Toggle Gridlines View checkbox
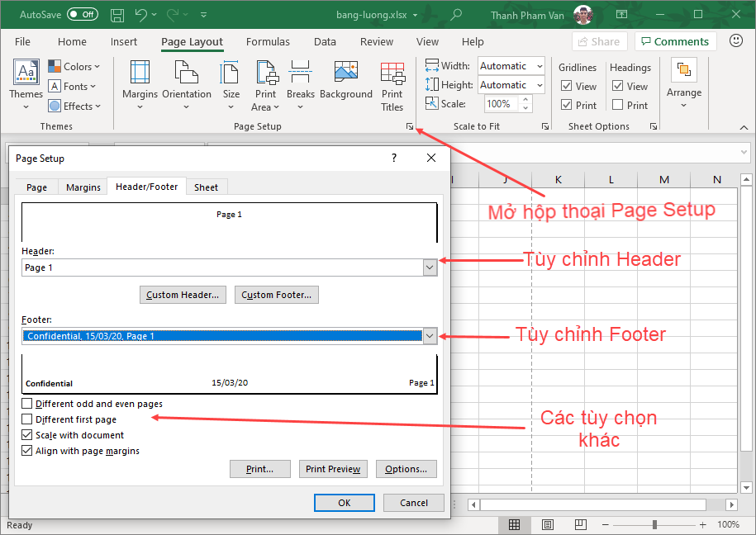The image size is (756, 535). [x=567, y=86]
